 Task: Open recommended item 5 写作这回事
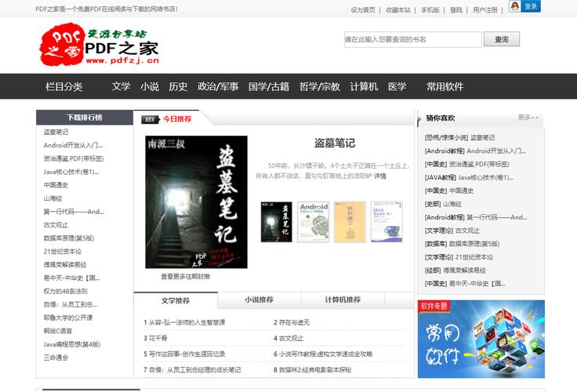(184, 354)
